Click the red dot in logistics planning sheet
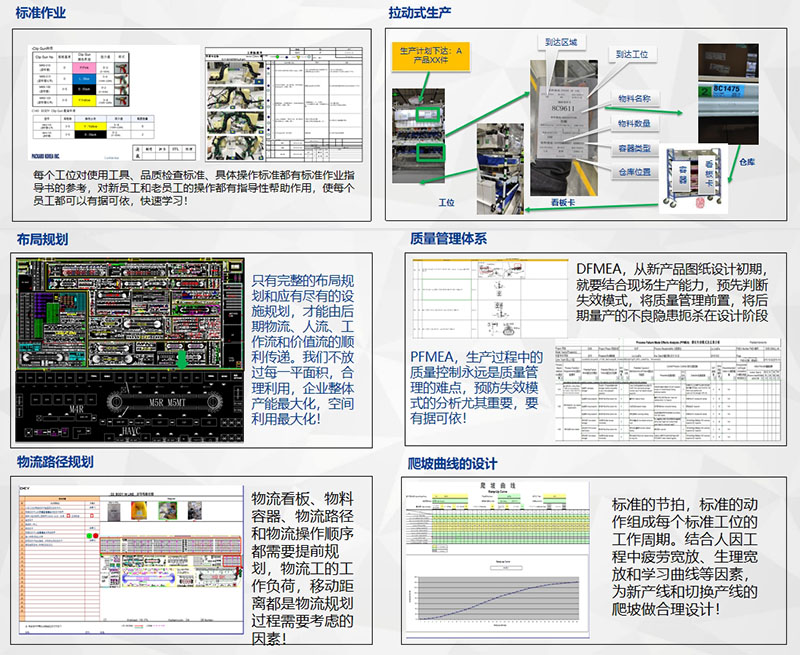800x655 pixels. pyautogui.click(x=95, y=536)
